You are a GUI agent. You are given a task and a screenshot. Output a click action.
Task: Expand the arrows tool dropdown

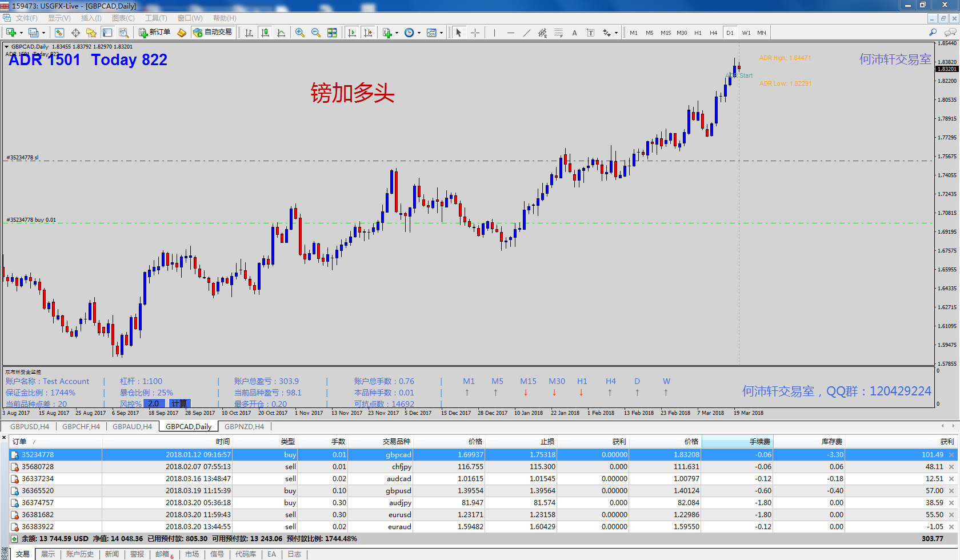pyautogui.click(x=616, y=33)
